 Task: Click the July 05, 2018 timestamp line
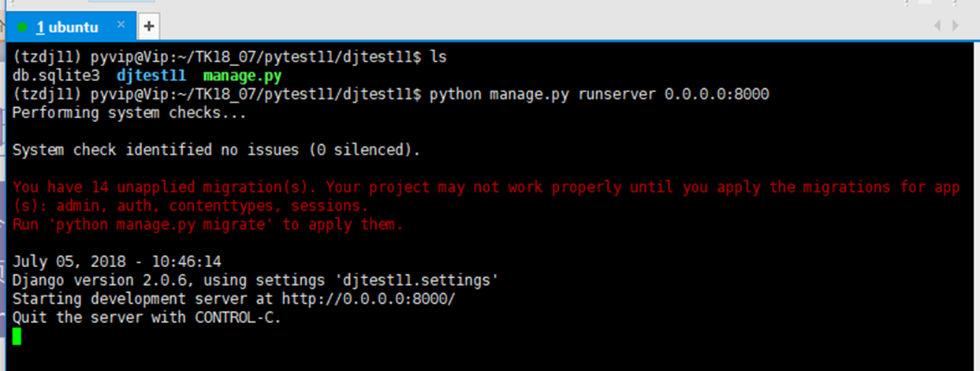[117, 262]
